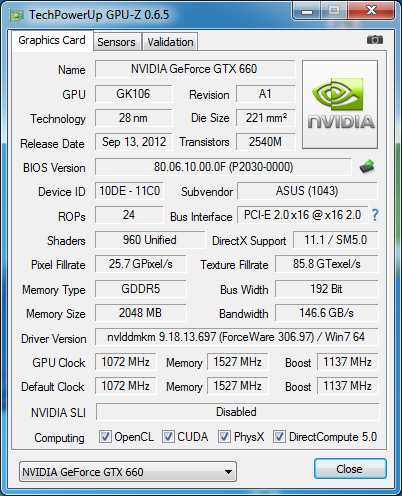This screenshot has height=496, width=402.
Task: Open the NVIDIA GeForce GTX 660 dropdown
Action: click(128, 472)
